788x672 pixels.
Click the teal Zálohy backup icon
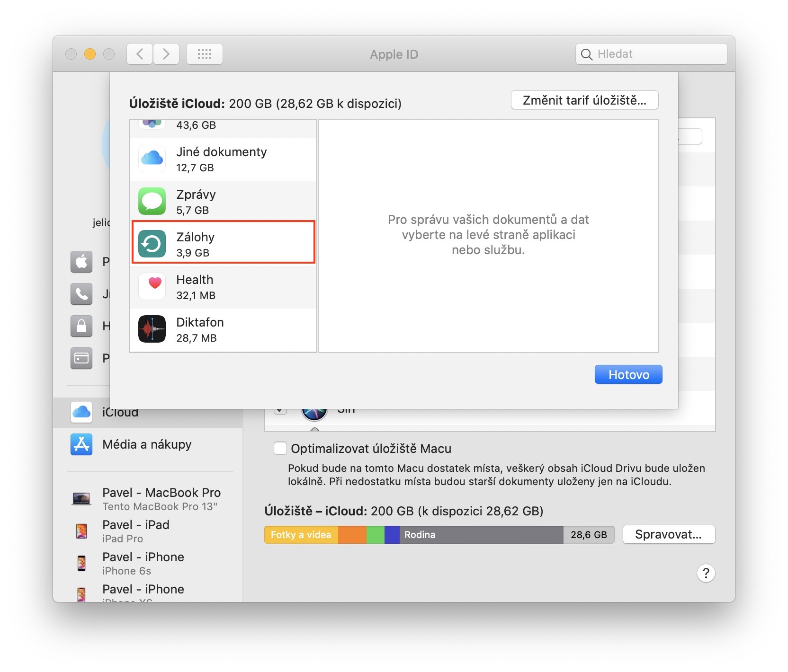tap(152, 244)
